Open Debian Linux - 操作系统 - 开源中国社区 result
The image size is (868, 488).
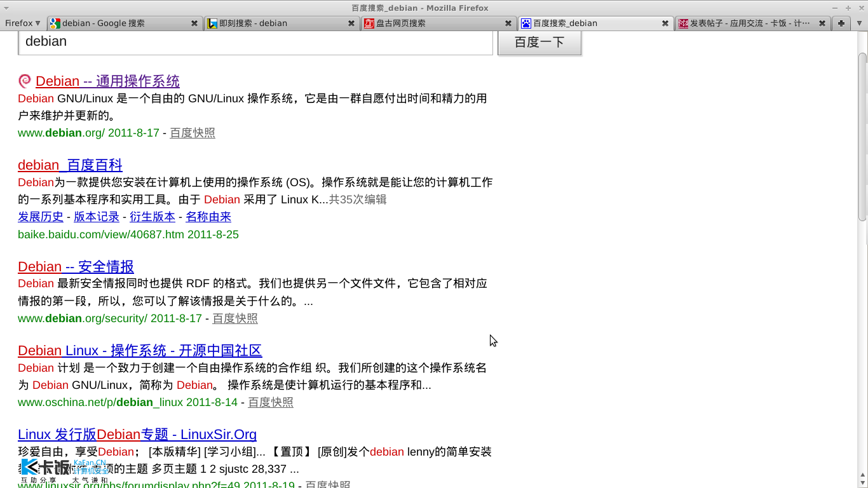click(140, 351)
